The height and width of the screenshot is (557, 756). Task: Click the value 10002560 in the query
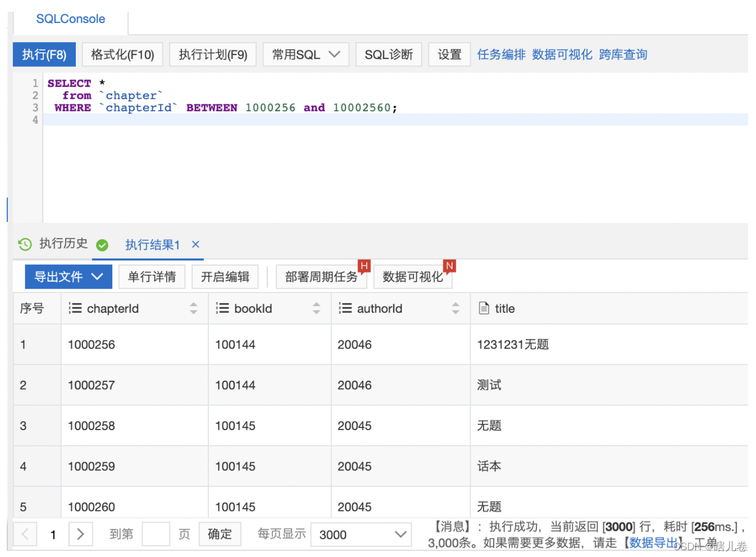(362, 108)
